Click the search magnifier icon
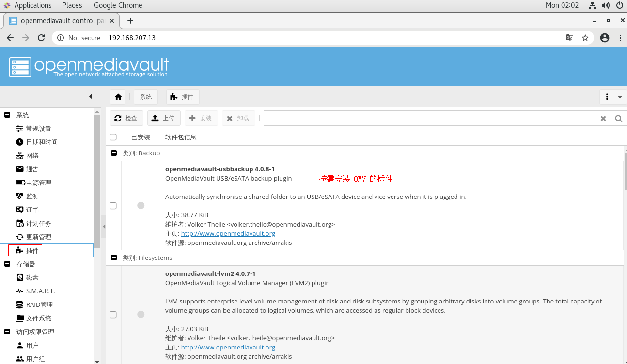This screenshot has width=627, height=364. pos(619,118)
